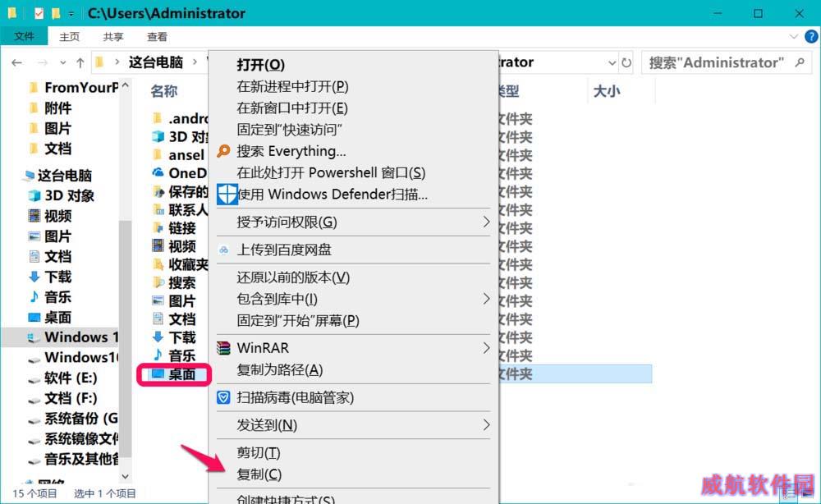Expand the WinRAR submenu arrow

pyautogui.click(x=486, y=348)
